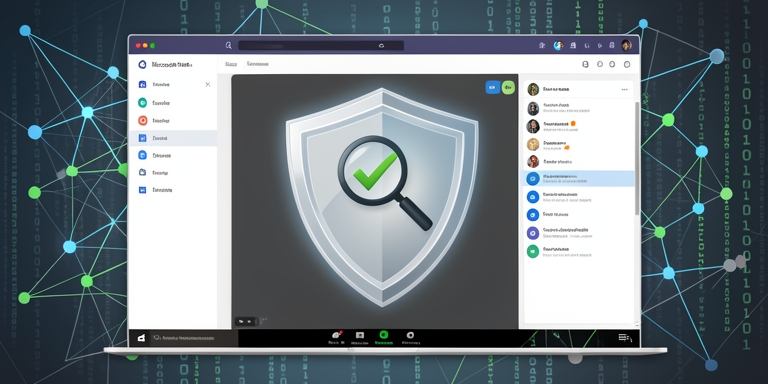Select the fourth photo contact above highlighted row
This screenshot has width=768, height=384.
(x=579, y=161)
